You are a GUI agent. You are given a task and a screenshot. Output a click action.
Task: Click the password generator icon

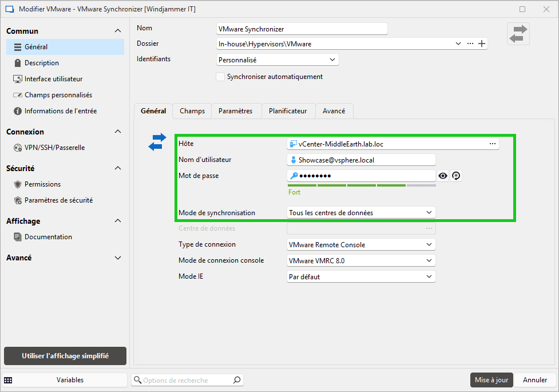[x=456, y=176]
